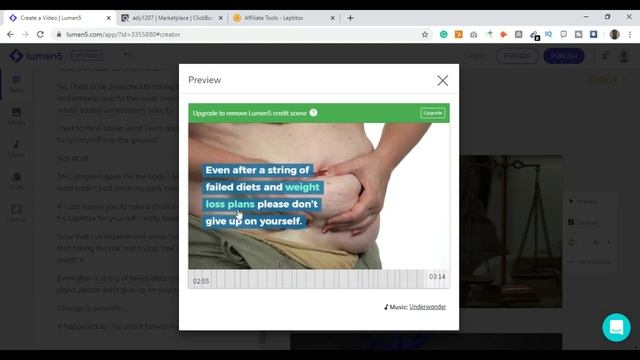The width and height of the screenshot is (640, 360).
Task: Click the address bar URL
Action: [x=123, y=35]
